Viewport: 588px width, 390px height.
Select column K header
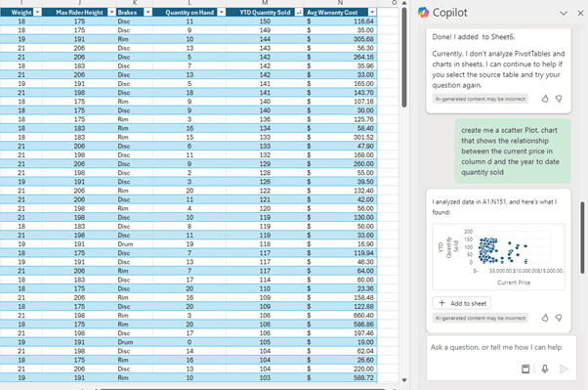click(x=135, y=3)
